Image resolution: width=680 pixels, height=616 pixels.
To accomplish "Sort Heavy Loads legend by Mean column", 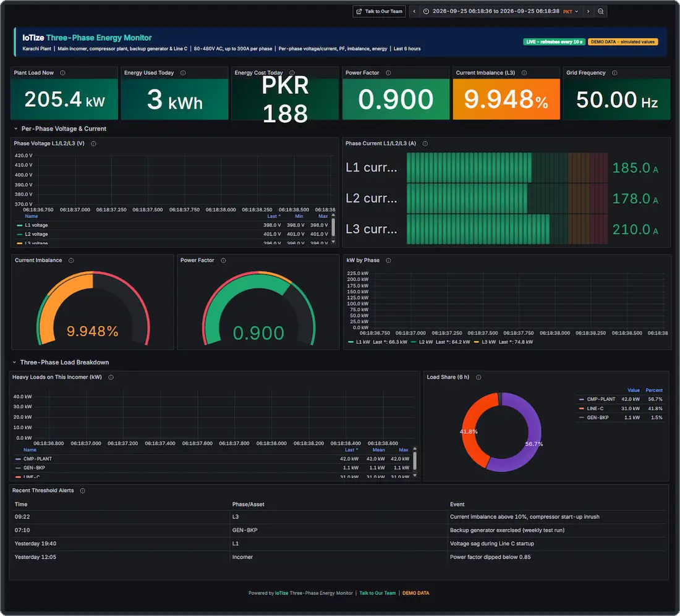I will 378,450.
